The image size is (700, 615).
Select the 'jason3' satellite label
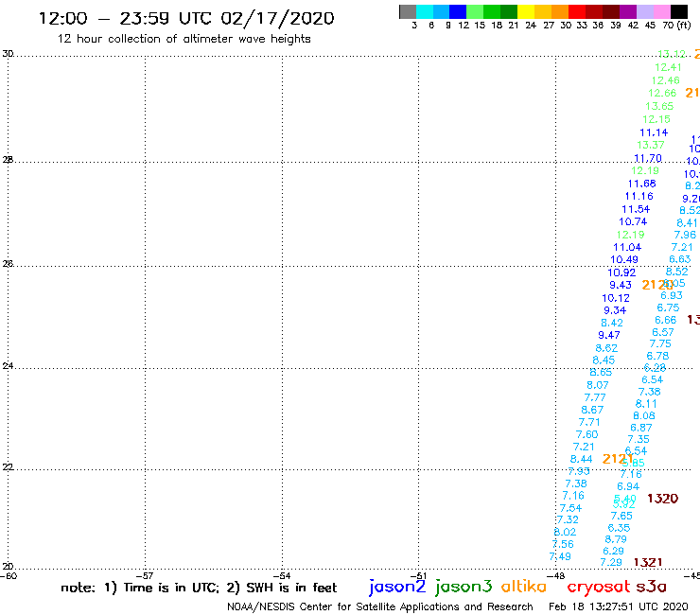464,587
